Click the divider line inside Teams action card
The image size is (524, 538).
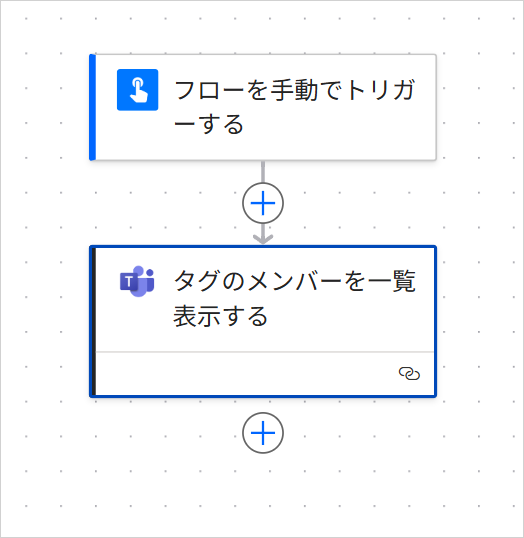point(265,352)
